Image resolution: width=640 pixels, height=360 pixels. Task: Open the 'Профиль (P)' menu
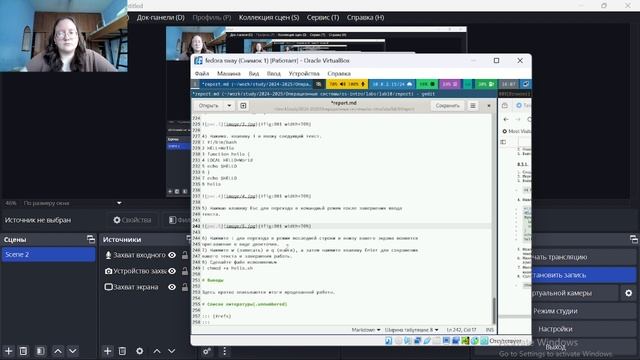[211, 18]
